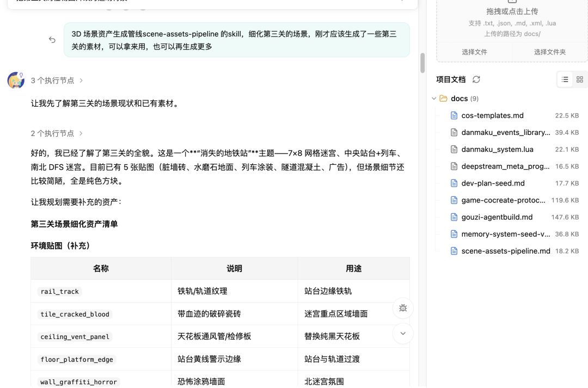
Task: Switch project documents to grid view
Action: point(580,79)
